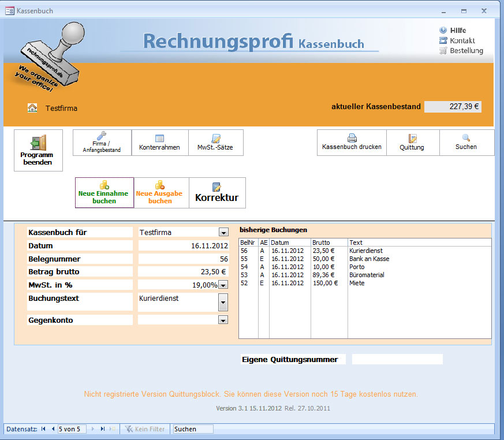Select booking row 53 Büromaterial
Image resolution: width=504 pixels, height=440 pixels.
tap(365, 275)
